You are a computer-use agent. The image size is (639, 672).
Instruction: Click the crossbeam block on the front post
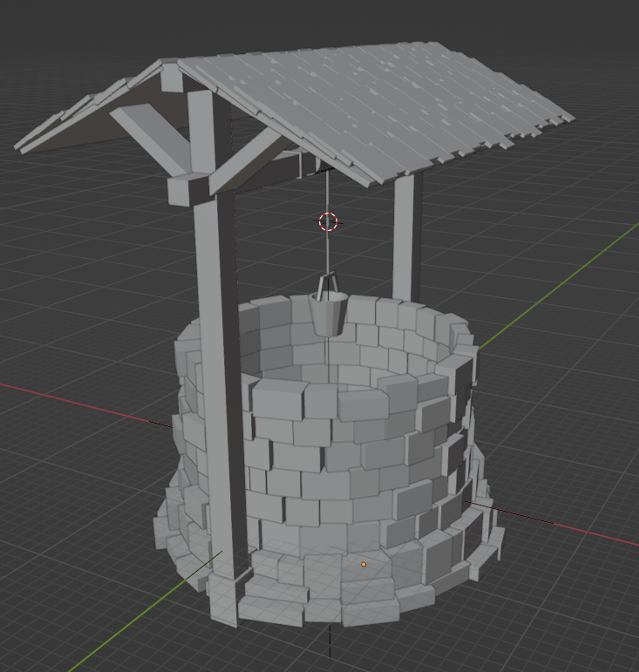[187, 187]
